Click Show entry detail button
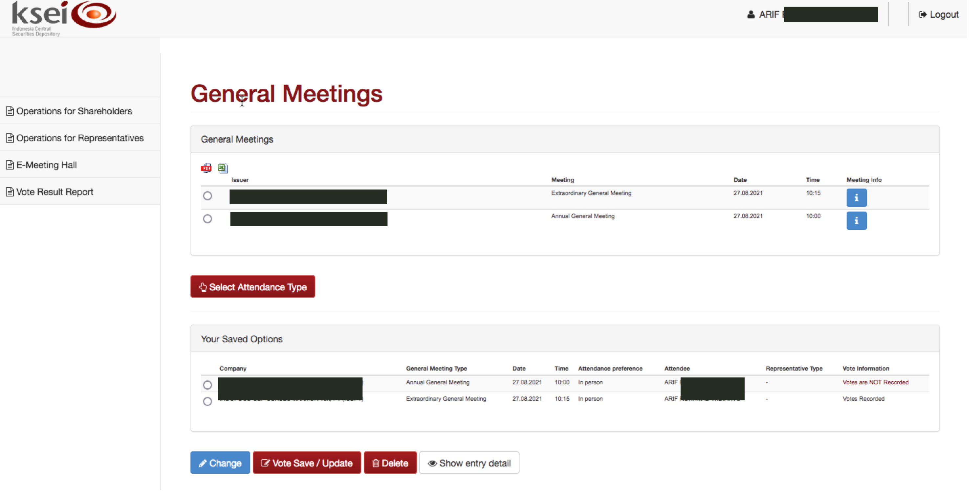 469,463
